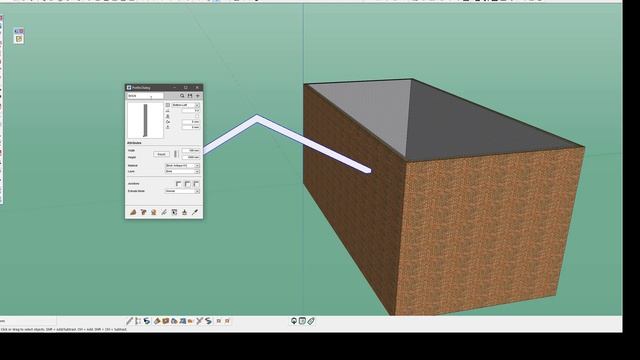Click the small orange icon in bottom toolbar
The width and height of the screenshot is (640, 360).
click(190, 322)
